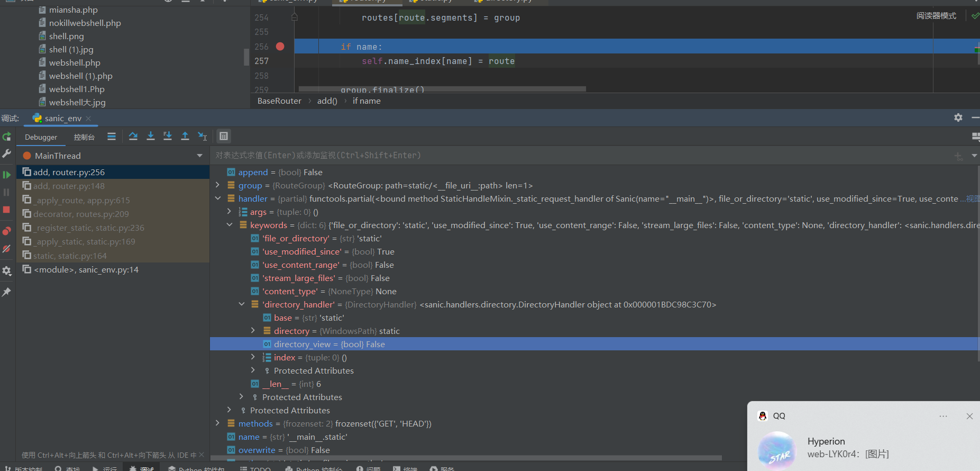
Task: Click the editor horizontal scrollbar
Action: [442, 89]
